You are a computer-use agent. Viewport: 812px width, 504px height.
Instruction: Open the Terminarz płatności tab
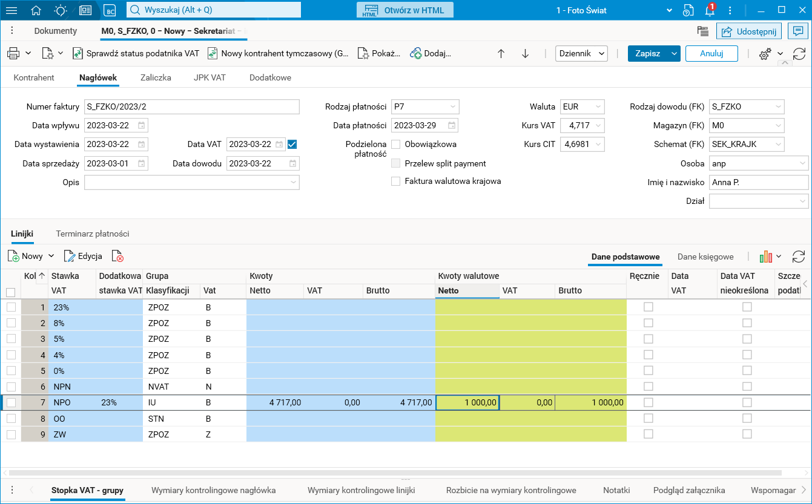click(93, 234)
